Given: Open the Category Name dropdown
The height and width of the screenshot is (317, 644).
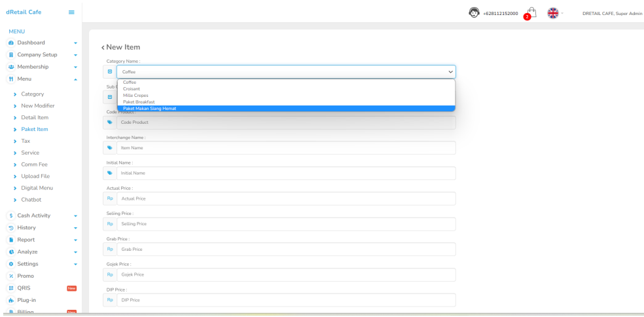Looking at the screenshot, I should (286, 71).
